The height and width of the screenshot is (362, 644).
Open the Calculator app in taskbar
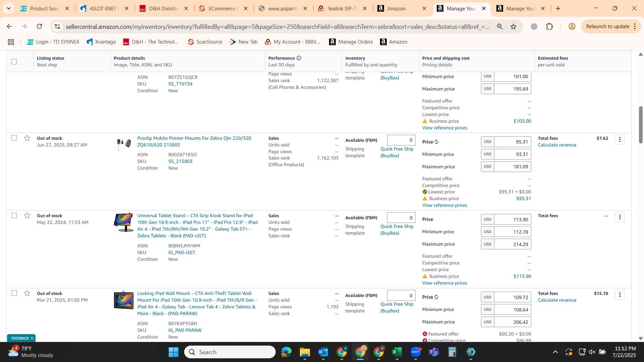452,352
